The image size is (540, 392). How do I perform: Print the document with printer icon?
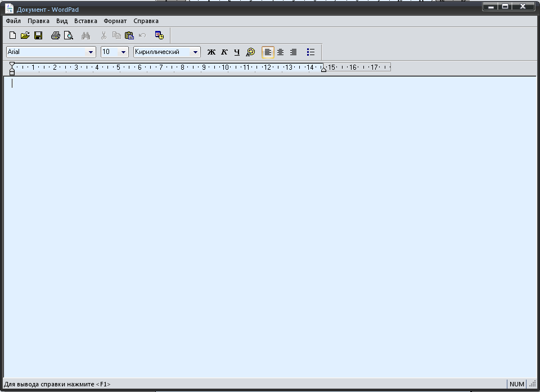(x=56, y=35)
